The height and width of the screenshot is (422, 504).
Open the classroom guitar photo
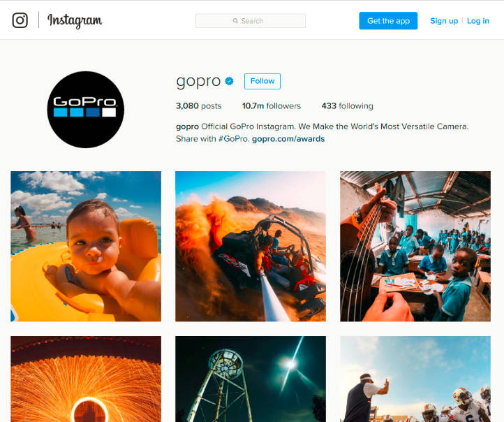coord(415,246)
